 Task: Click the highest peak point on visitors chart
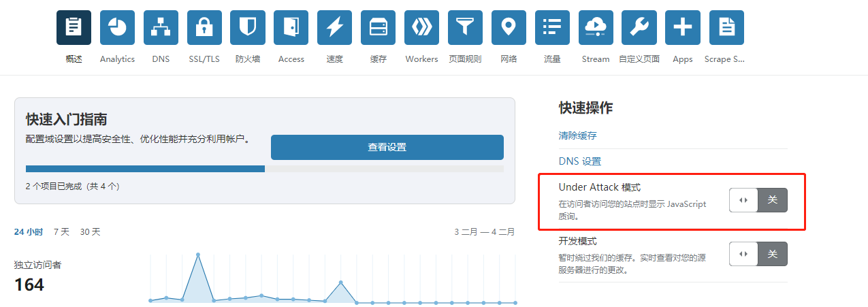(198, 255)
